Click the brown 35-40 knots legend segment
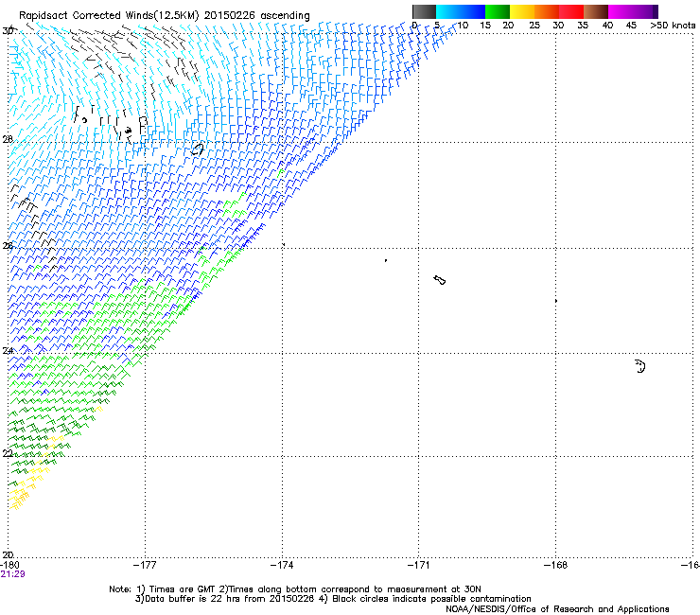 pyautogui.click(x=596, y=11)
